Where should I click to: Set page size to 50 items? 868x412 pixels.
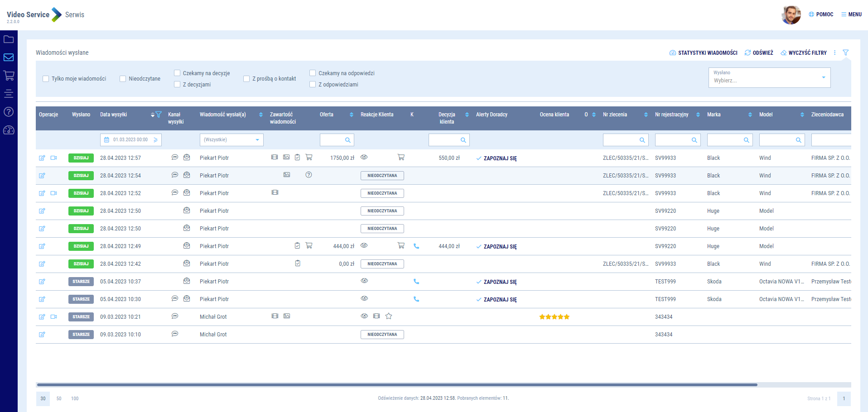click(x=59, y=399)
